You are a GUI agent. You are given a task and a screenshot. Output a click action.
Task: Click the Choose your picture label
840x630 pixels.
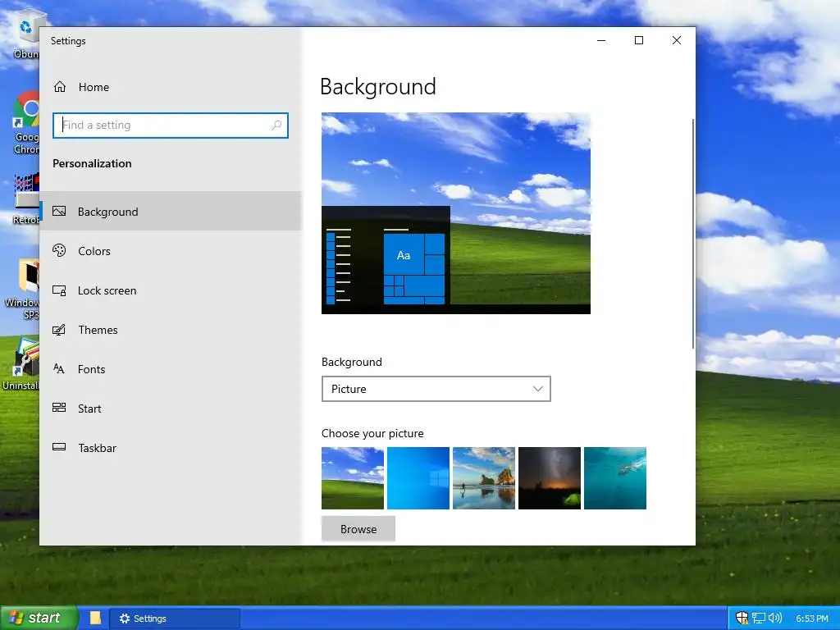tap(372, 433)
